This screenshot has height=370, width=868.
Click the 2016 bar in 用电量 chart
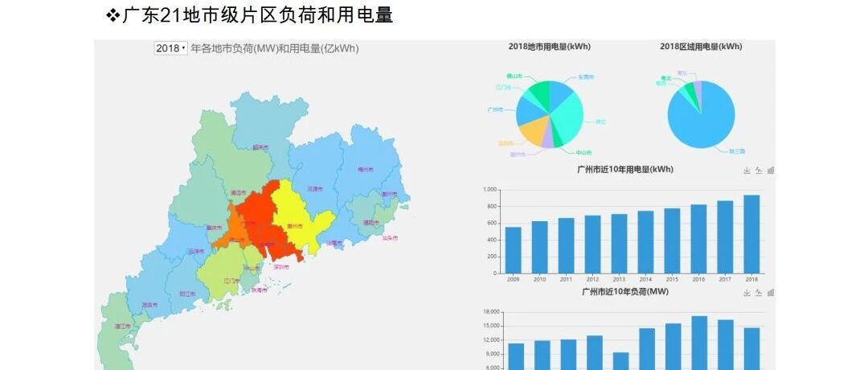click(698, 239)
